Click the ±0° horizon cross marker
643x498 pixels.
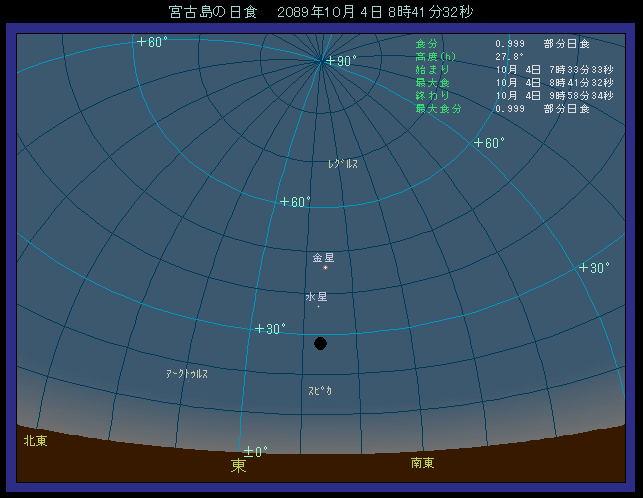tap(248, 451)
